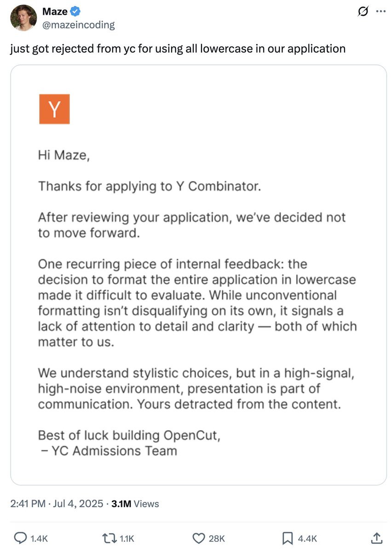The width and height of the screenshot is (392, 552).
Task: Like the post with the heart icon
Action: (x=198, y=538)
